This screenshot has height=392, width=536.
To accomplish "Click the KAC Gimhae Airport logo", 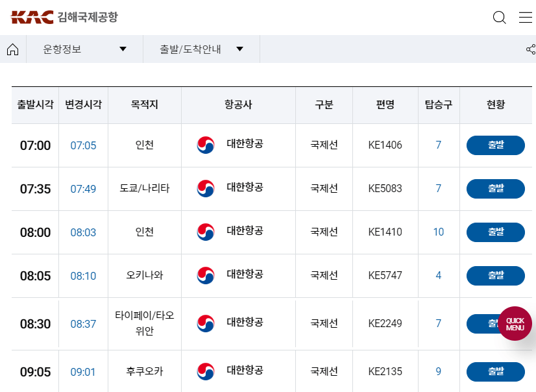I will [x=64, y=18].
